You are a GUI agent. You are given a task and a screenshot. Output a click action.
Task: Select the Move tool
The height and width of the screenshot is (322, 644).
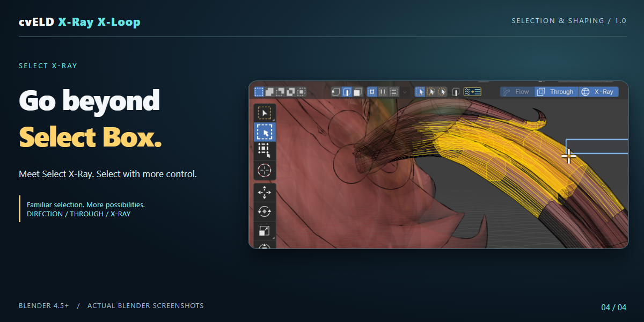point(265,193)
